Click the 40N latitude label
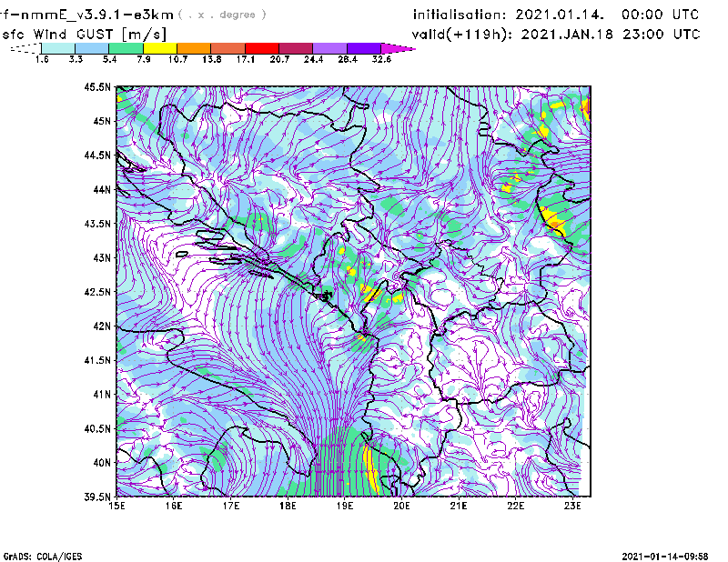728x562 pixels. tap(102, 463)
